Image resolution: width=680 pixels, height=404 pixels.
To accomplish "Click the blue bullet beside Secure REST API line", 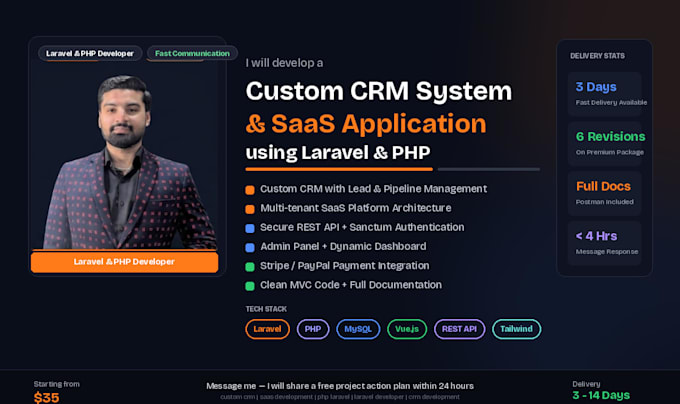I will coord(250,228).
